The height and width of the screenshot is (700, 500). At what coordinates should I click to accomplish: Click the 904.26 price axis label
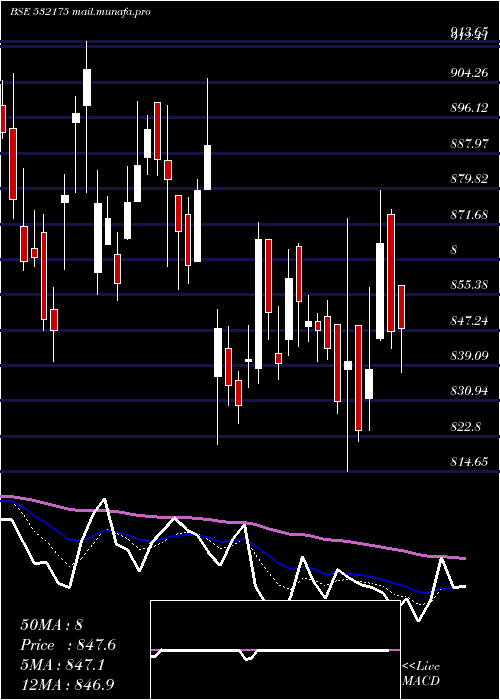tap(469, 72)
